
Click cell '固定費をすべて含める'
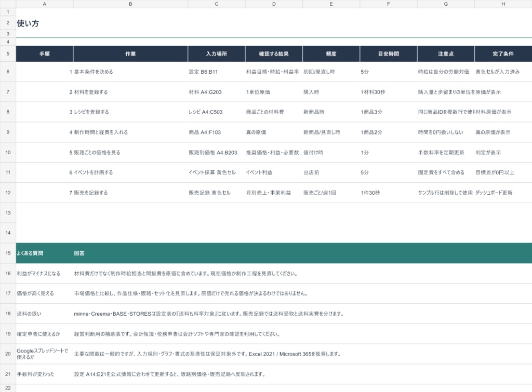coord(446,172)
